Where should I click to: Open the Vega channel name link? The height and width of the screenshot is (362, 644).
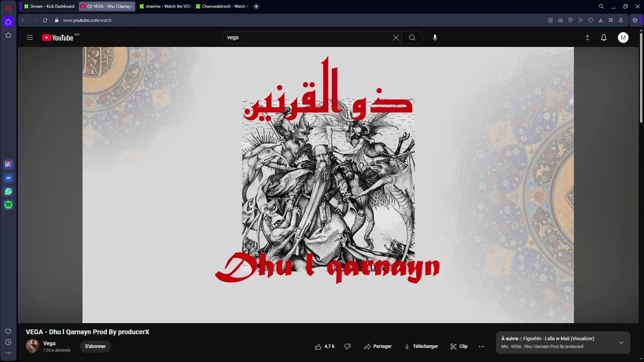(49, 343)
